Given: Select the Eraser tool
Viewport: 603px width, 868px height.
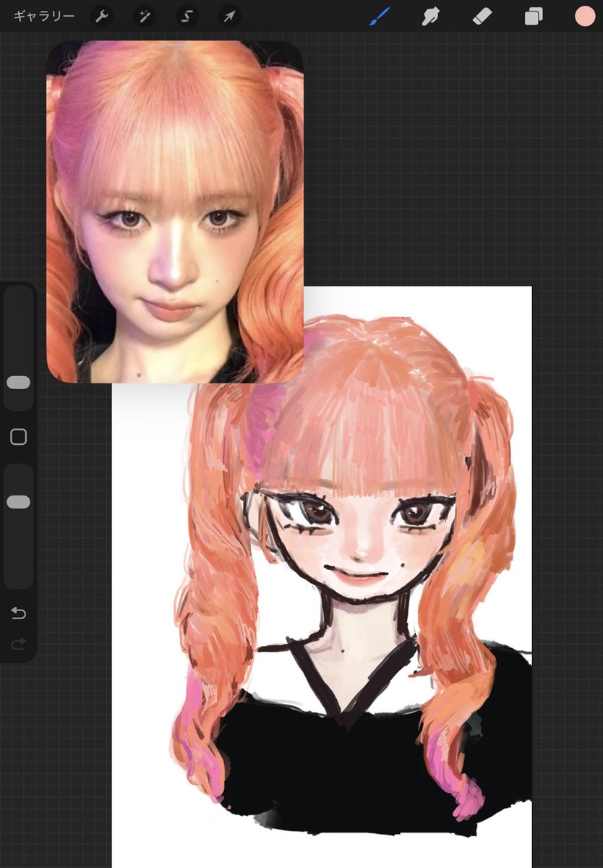Looking at the screenshot, I should pos(482,16).
